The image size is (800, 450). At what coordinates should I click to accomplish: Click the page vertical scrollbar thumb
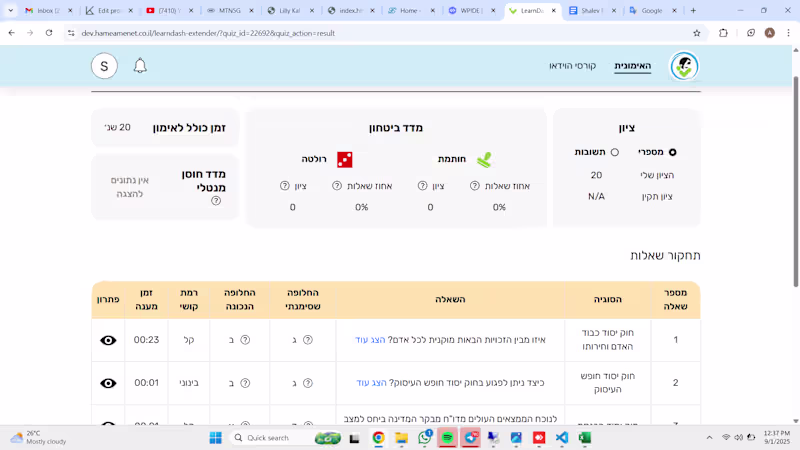point(796,181)
